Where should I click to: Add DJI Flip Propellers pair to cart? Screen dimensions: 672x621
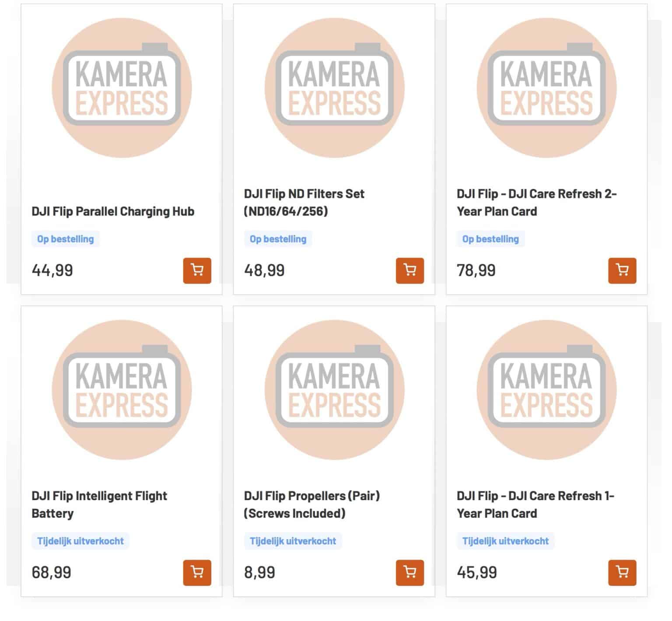(x=409, y=572)
